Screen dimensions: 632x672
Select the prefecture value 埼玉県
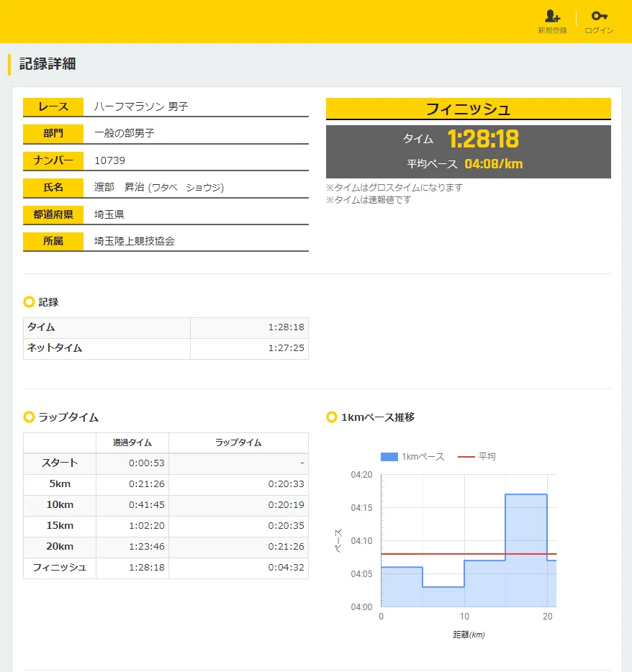tap(109, 214)
